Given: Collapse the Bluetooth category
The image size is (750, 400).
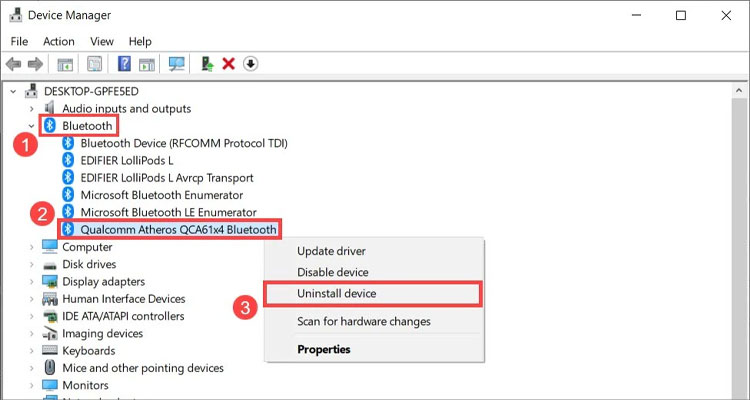Looking at the screenshot, I should [x=31, y=126].
